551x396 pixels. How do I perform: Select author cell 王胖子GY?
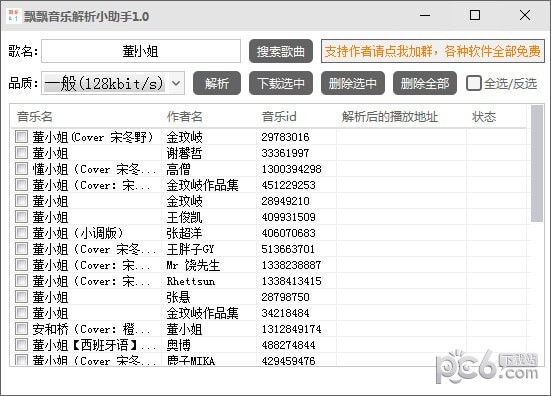pos(190,249)
